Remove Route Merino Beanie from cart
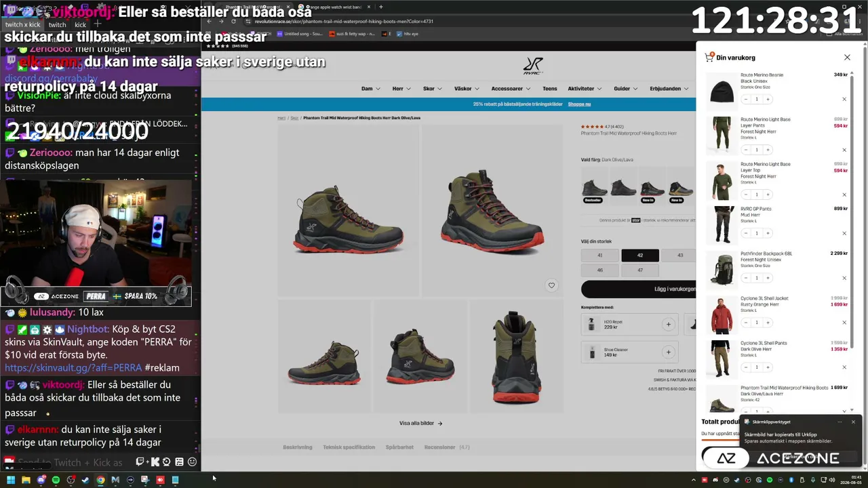Image resolution: width=868 pixels, height=488 pixels. pyautogui.click(x=844, y=99)
